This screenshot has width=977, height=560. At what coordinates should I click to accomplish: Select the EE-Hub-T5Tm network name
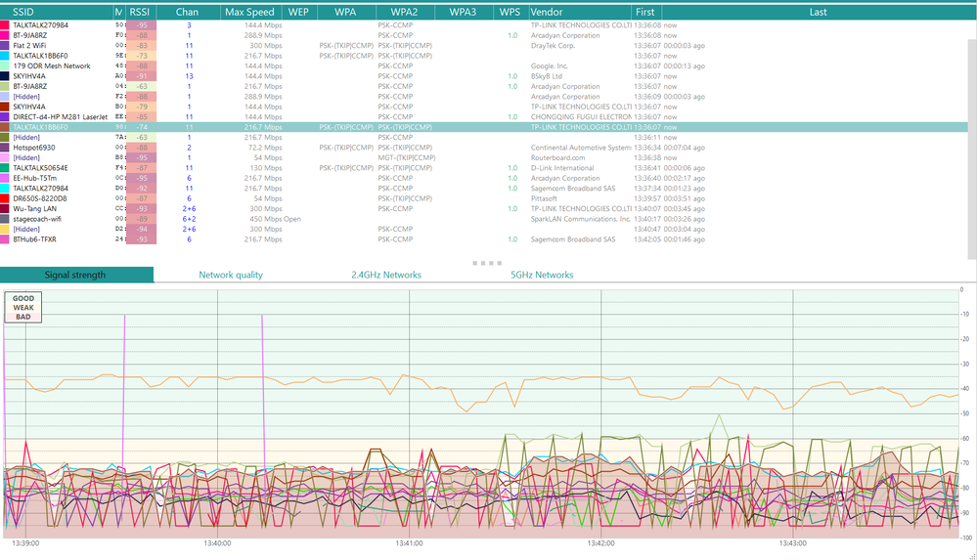tap(34, 178)
